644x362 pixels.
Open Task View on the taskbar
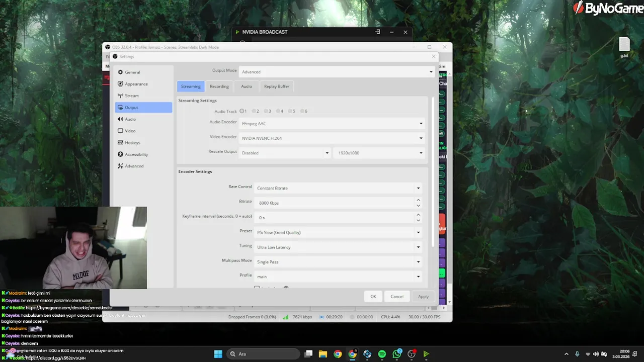pos(308,354)
